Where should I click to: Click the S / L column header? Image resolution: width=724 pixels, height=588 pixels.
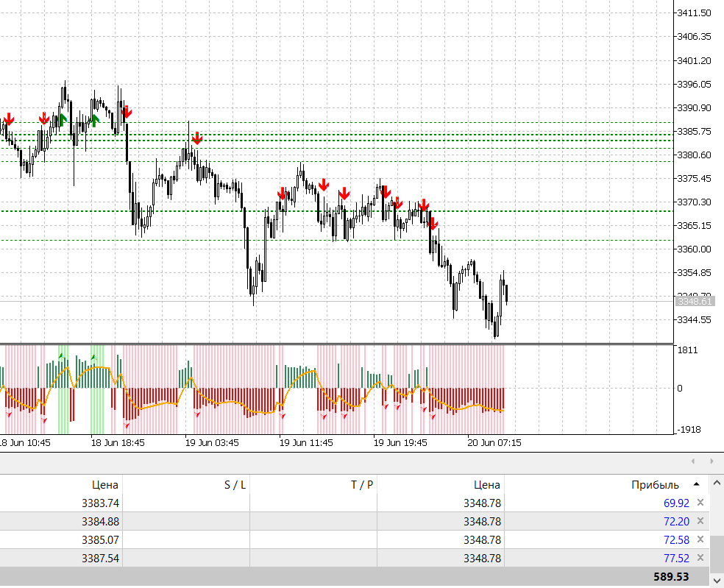point(235,485)
